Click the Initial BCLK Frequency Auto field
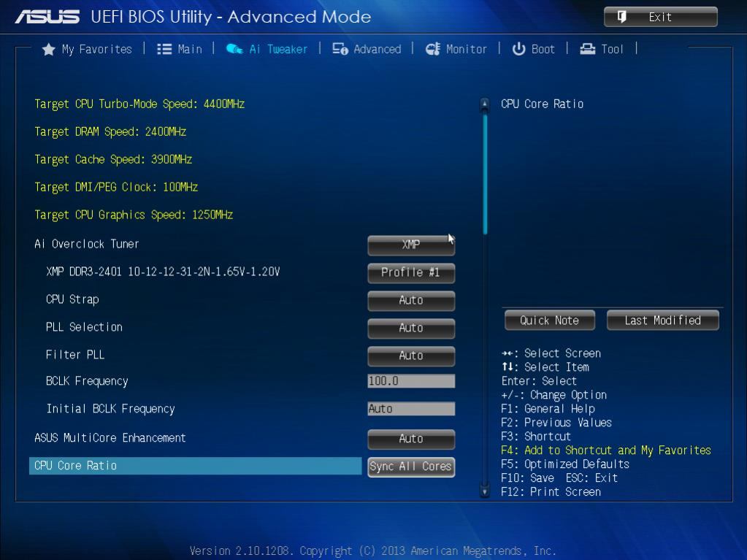The width and height of the screenshot is (747, 560). pyautogui.click(x=411, y=409)
